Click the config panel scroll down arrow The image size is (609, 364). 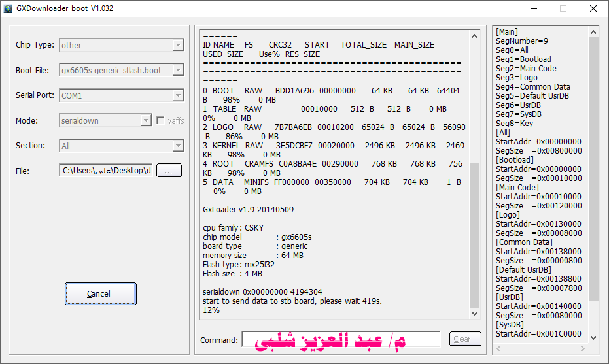point(593,338)
